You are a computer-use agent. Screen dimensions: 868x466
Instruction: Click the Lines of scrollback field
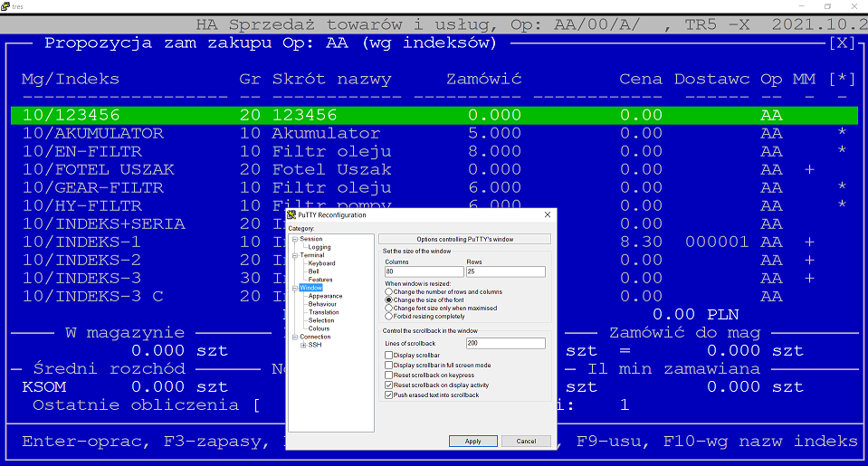[x=505, y=343]
